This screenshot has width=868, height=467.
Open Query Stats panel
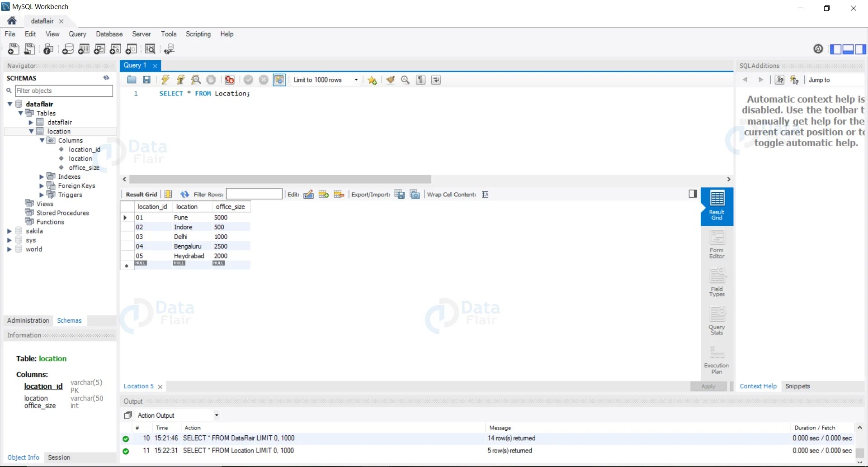(717, 320)
